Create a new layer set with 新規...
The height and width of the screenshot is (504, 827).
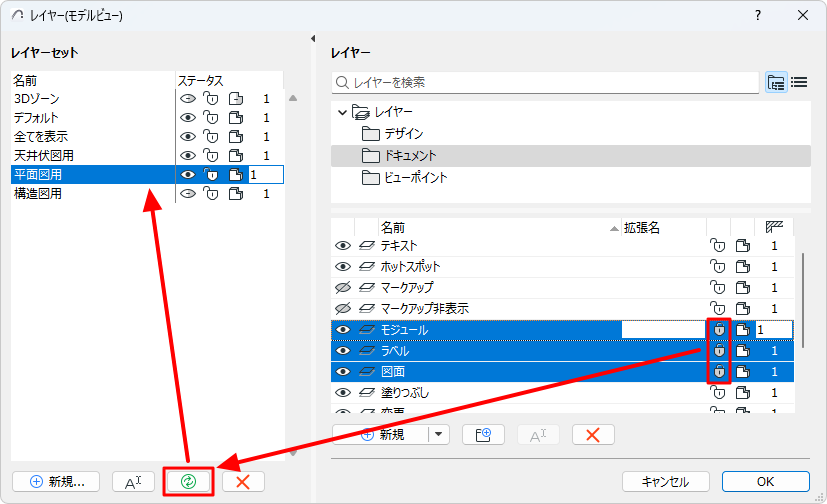pyautogui.click(x=56, y=481)
